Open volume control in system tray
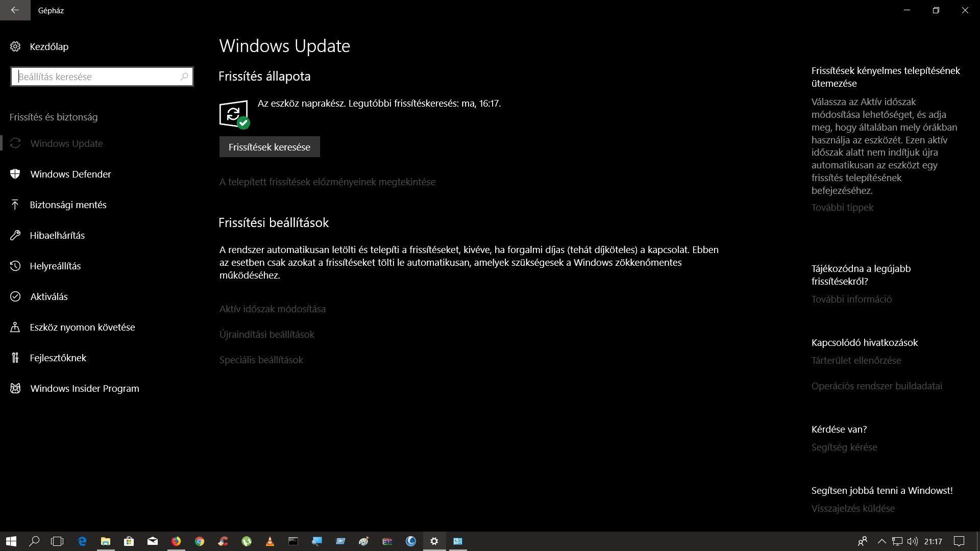980x551 pixels. (913, 541)
